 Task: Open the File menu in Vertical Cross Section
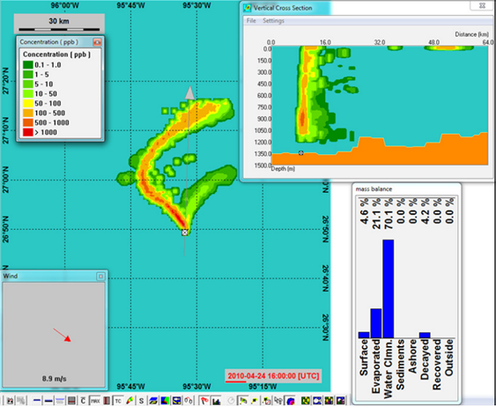click(251, 21)
